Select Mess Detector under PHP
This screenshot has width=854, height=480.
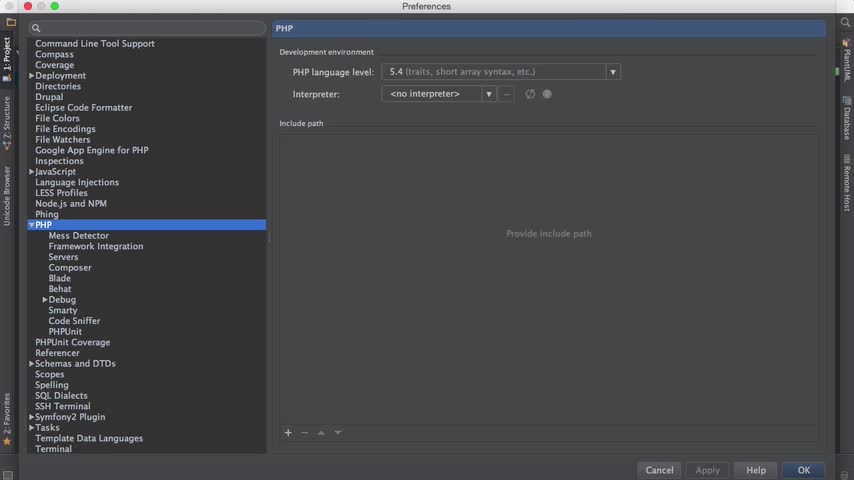[x=78, y=236]
